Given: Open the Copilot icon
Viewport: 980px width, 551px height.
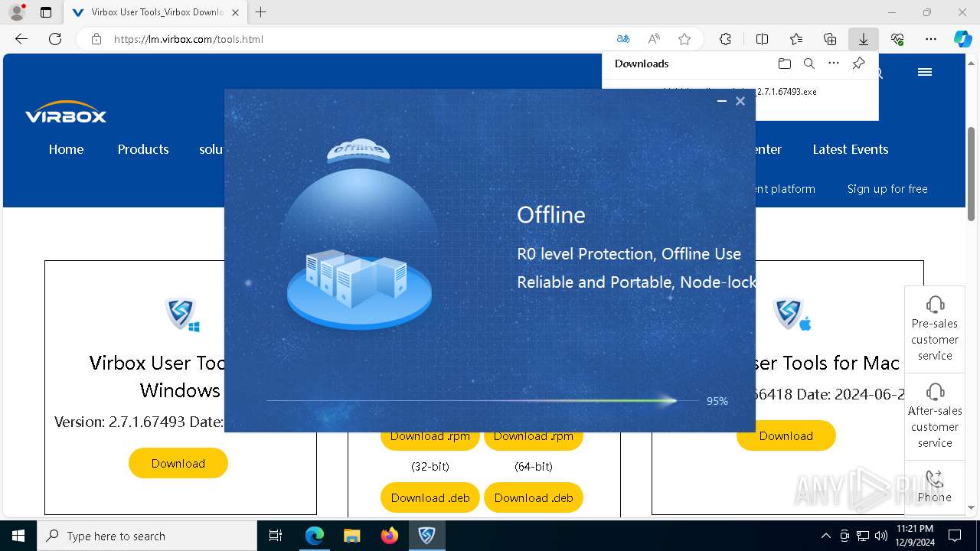Looking at the screenshot, I should [963, 39].
